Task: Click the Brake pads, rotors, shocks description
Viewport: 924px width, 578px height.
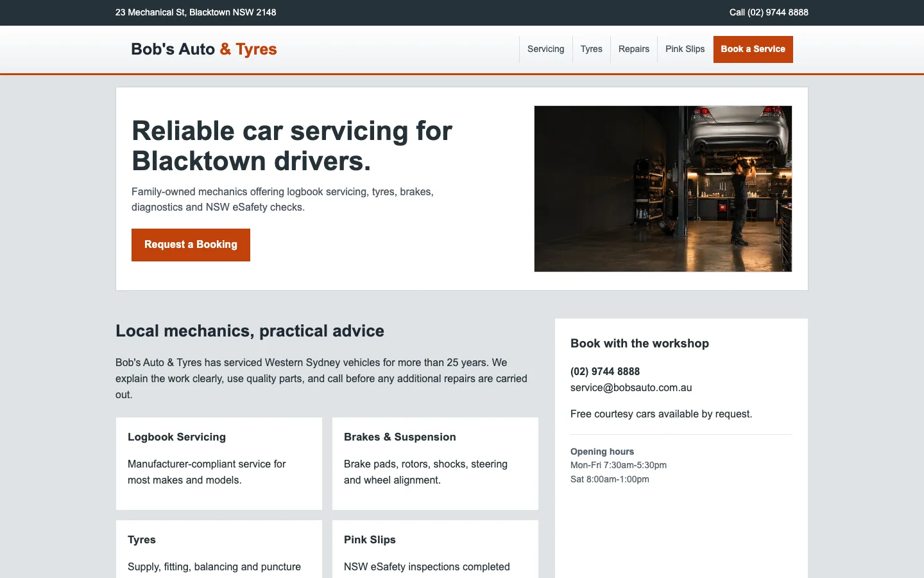Action: point(425,472)
